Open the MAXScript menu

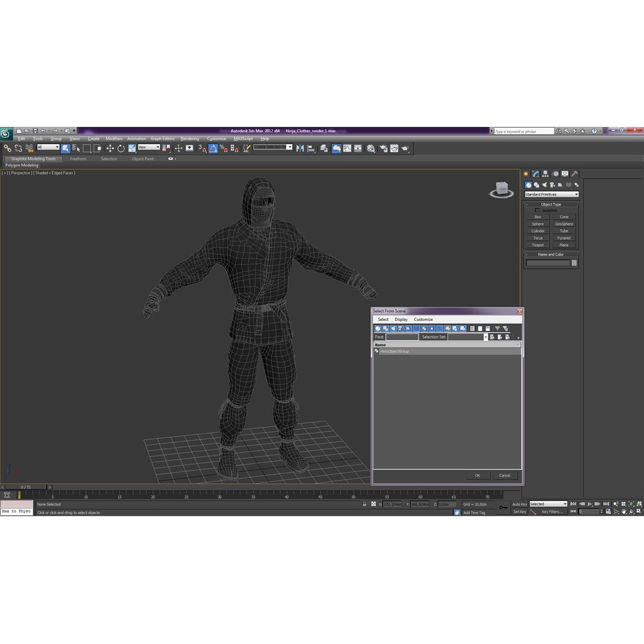point(243,139)
